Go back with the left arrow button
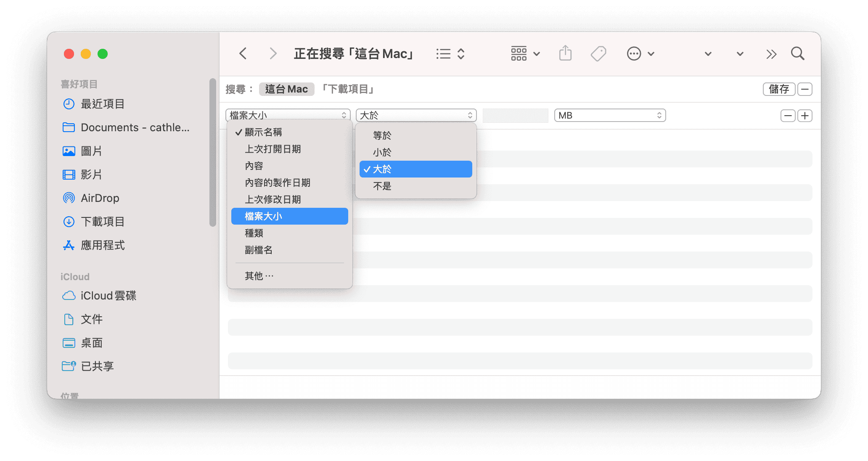868x461 pixels. 243,54
